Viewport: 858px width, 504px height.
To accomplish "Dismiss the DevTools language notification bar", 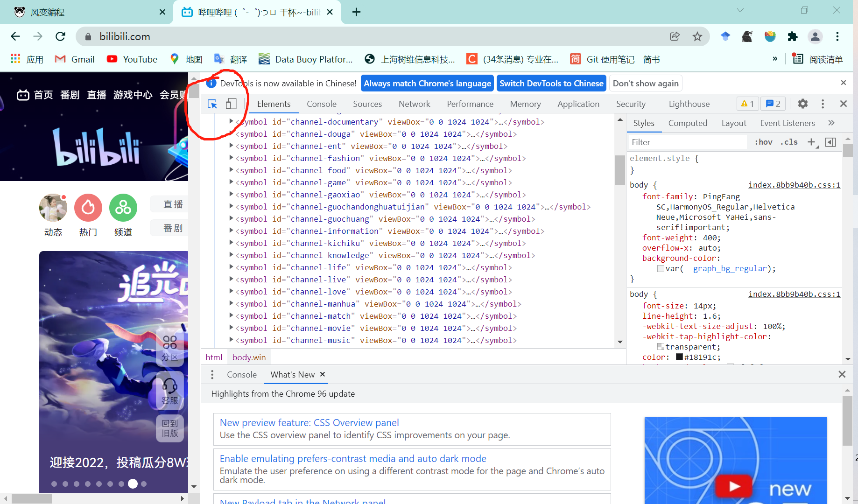I will [844, 83].
